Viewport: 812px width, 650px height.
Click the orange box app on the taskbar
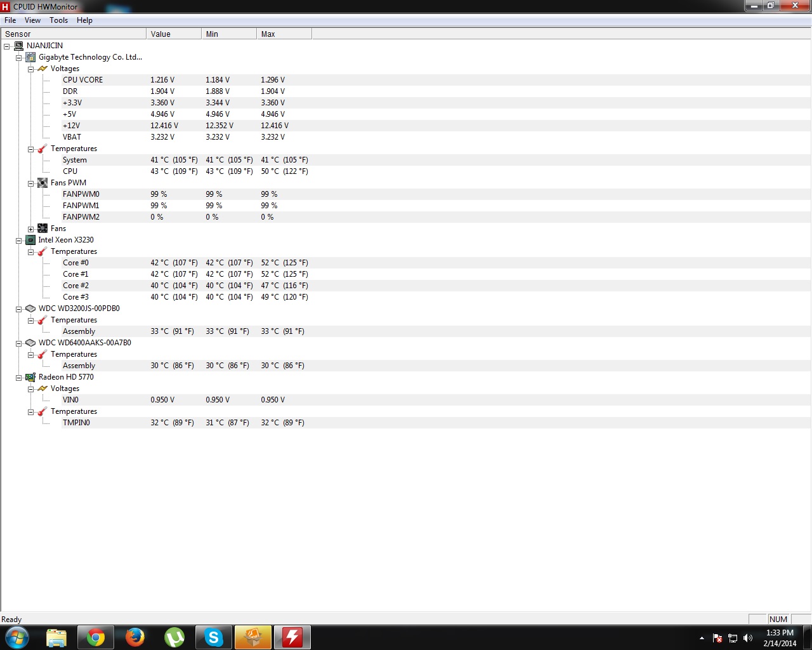(x=253, y=637)
